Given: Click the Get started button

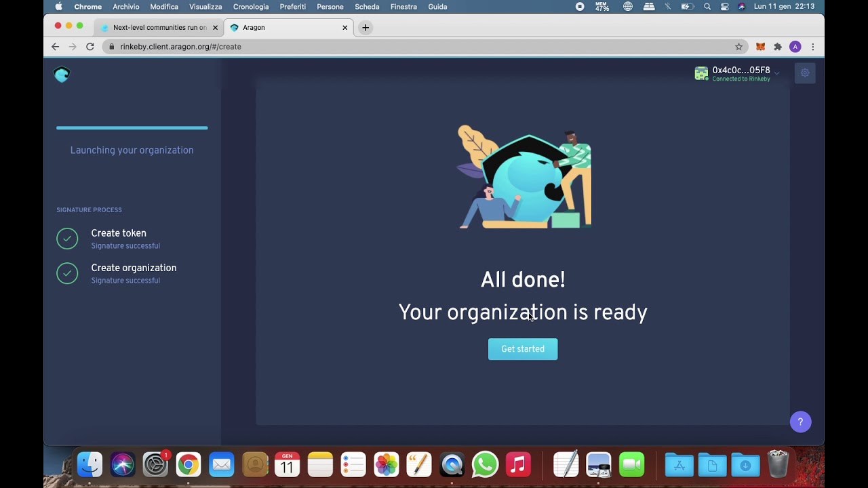Looking at the screenshot, I should coord(523,349).
